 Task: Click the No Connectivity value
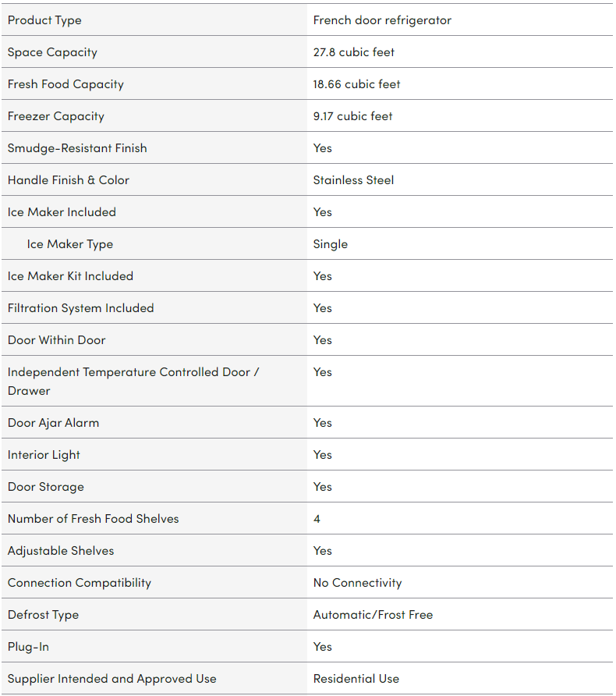pos(357,583)
